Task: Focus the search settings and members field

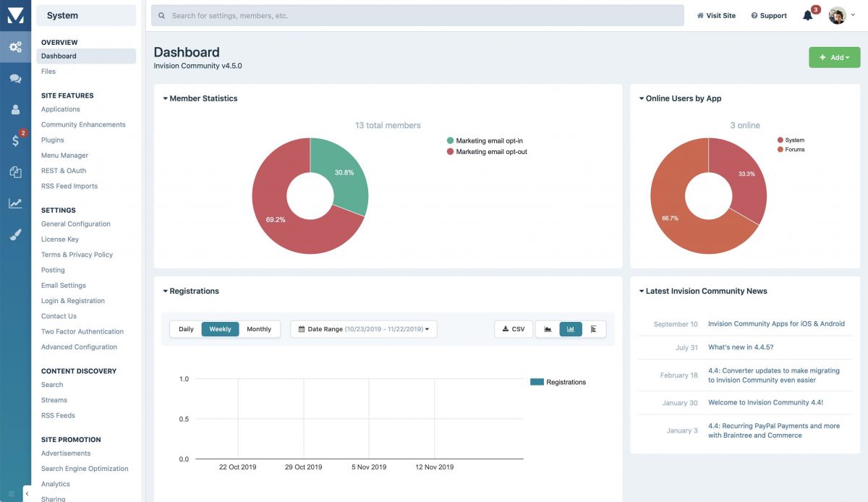Action: point(417,15)
